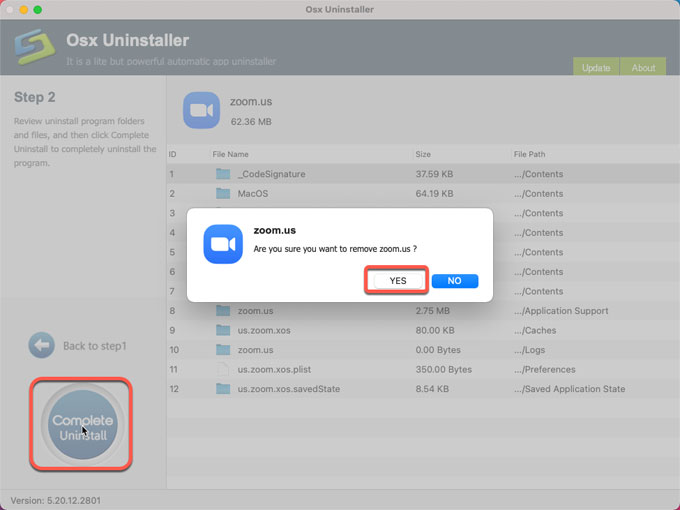The width and height of the screenshot is (680, 510).
Task: Sort by the Size column header
Action: [423, 154]
